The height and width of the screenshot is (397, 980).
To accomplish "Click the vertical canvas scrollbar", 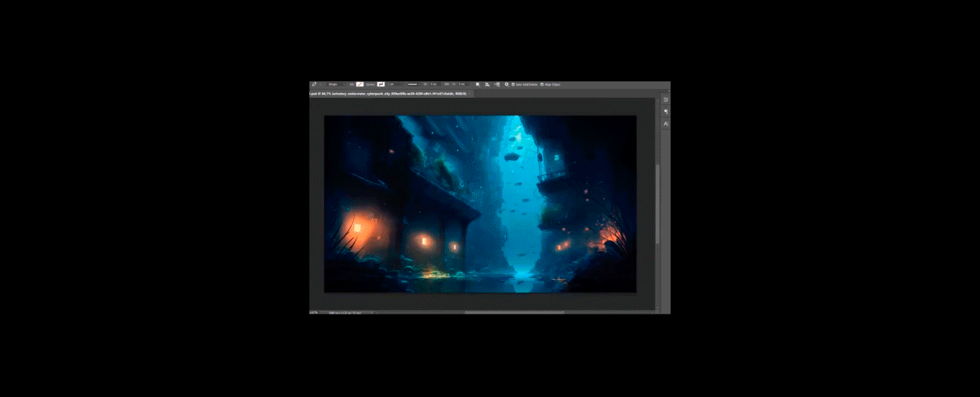I will (x=657, y=203).
